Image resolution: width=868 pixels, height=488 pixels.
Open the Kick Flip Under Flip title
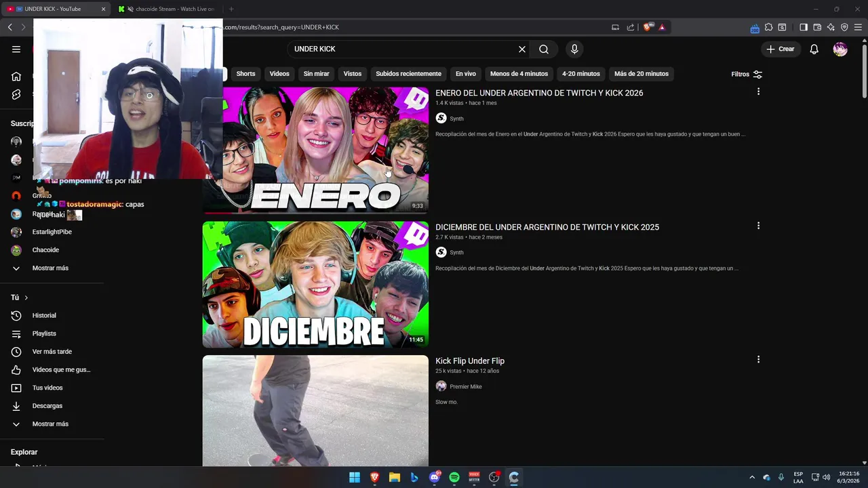(470, 361)
